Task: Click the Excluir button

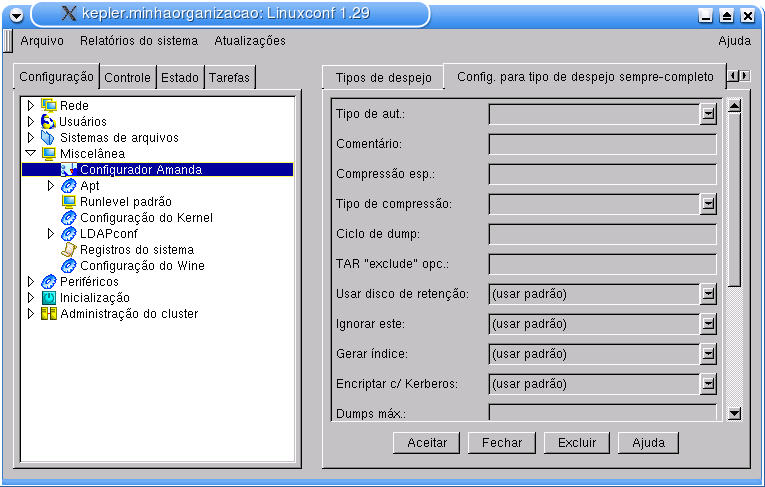Action: point(577,443)
